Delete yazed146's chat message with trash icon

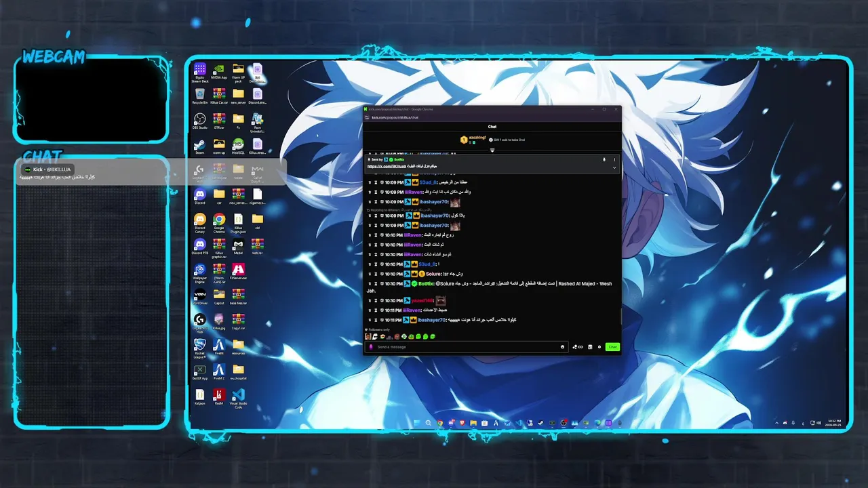click(370, 300)
